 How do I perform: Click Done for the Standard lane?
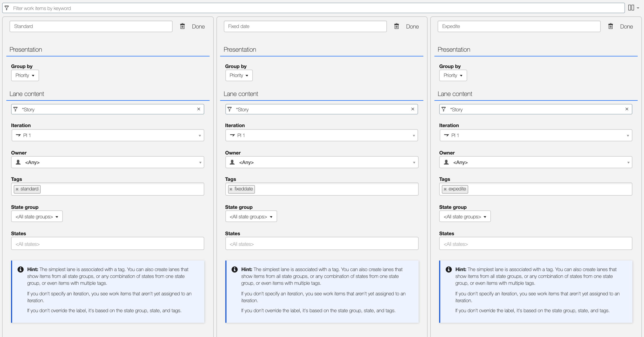pos(198,26)
